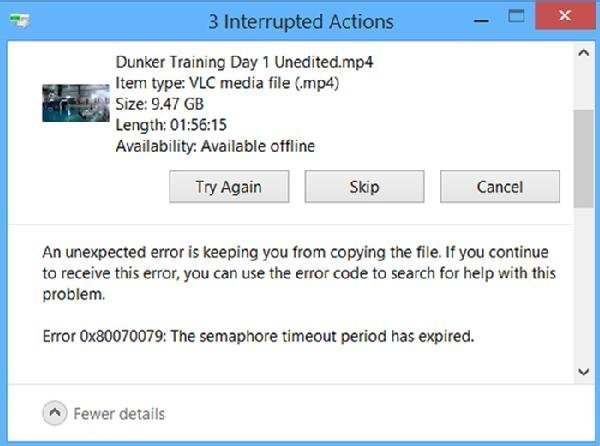
Task: Click the scrollbar up arrow
Action: (584, 53)
